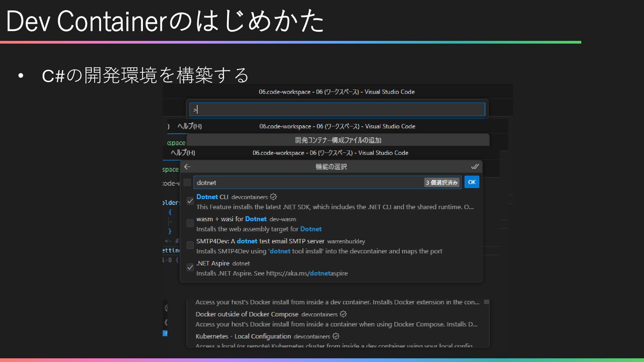The height and width of the screenshot is (362, 644).
Task: Open the ヘルプ(H) menu in the middle window
Action: tap(190, 126)
